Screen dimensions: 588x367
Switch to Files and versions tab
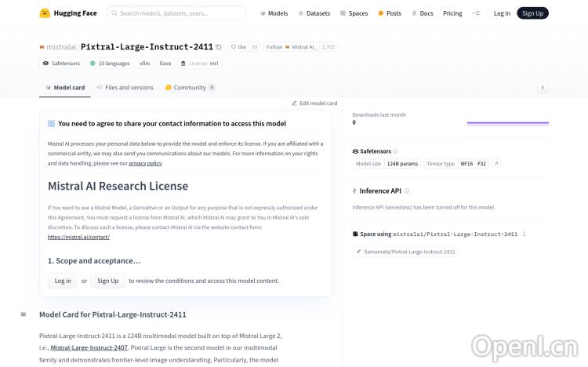125,88
